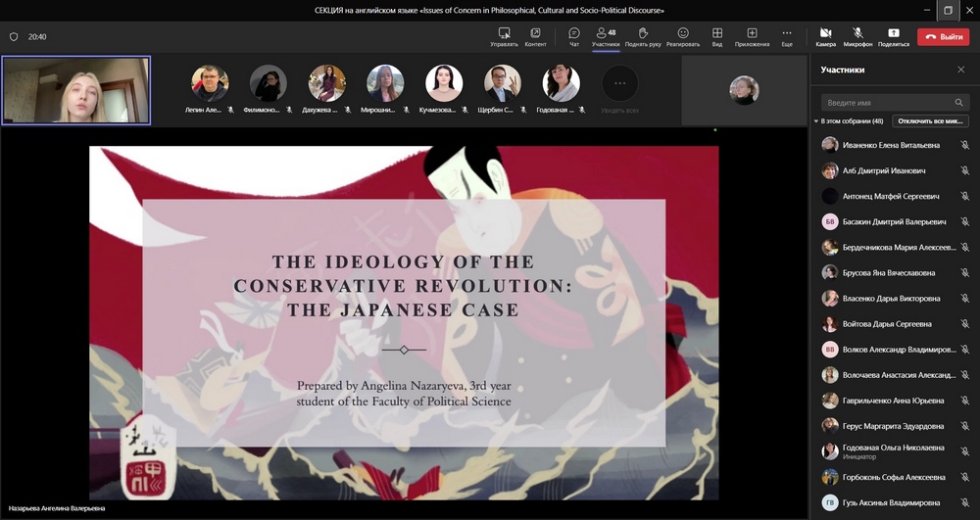This screenshot has width=980, height=520.
Task: Open Кучмезова participant avatar in strip
Action: 444,83
